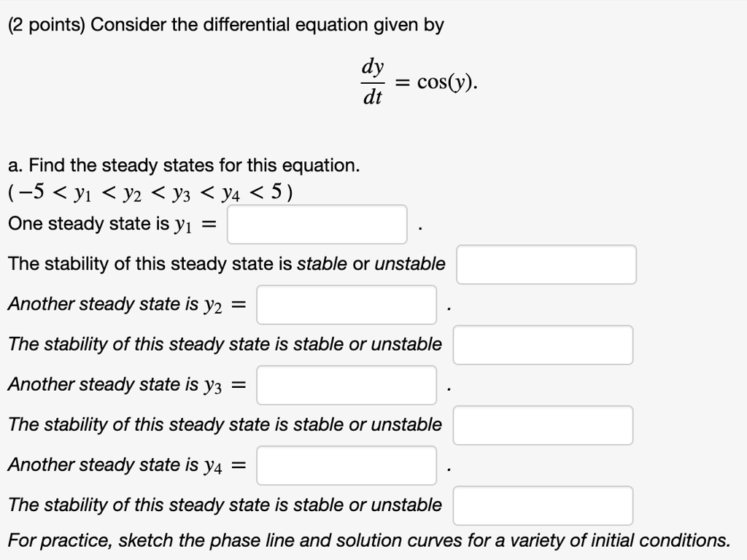Click the y2 steady state answer field
The height and width of the screenshot is (560, 747).
pos(346,305)
